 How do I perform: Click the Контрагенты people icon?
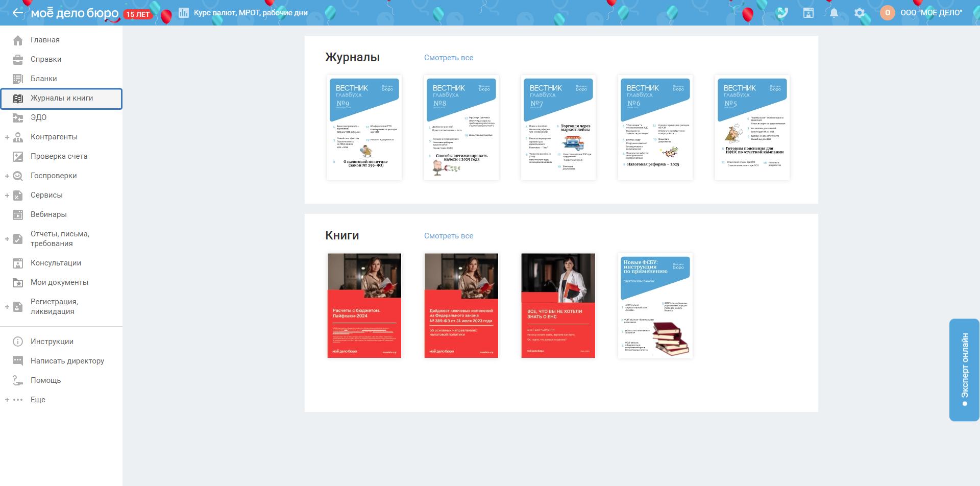(x=18, y=137)
